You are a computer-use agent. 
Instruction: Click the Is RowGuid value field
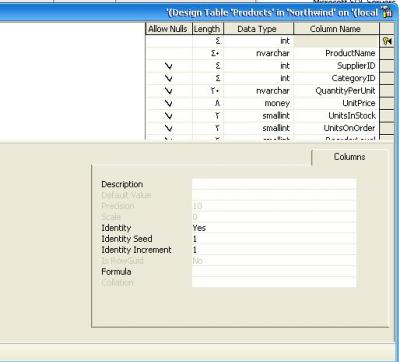pos(274,260)
